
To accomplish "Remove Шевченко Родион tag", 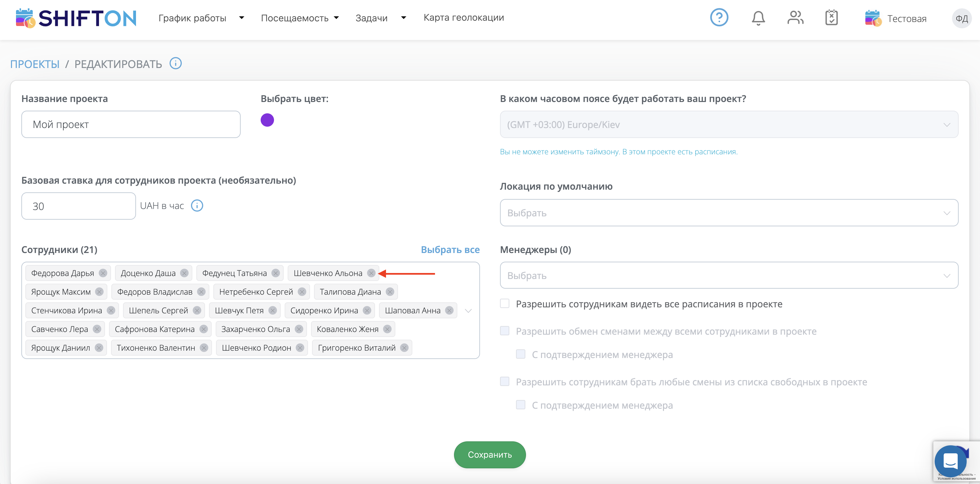I will coord(300,348).
